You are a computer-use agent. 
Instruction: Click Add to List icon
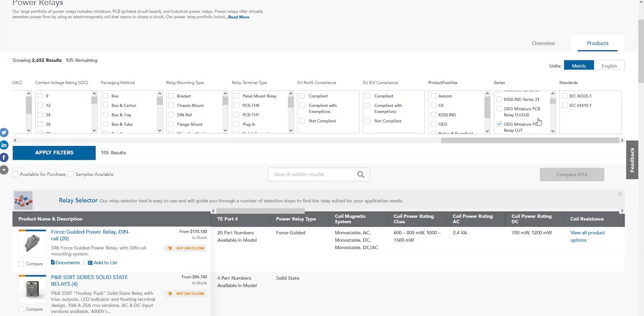[x=90, y=263]
